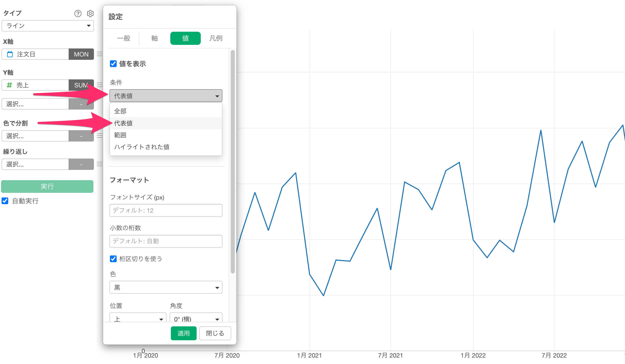Open chart settings gear icon
Image resolution: width=625 pixels, height=364 pixels.
tap(90, 13)
